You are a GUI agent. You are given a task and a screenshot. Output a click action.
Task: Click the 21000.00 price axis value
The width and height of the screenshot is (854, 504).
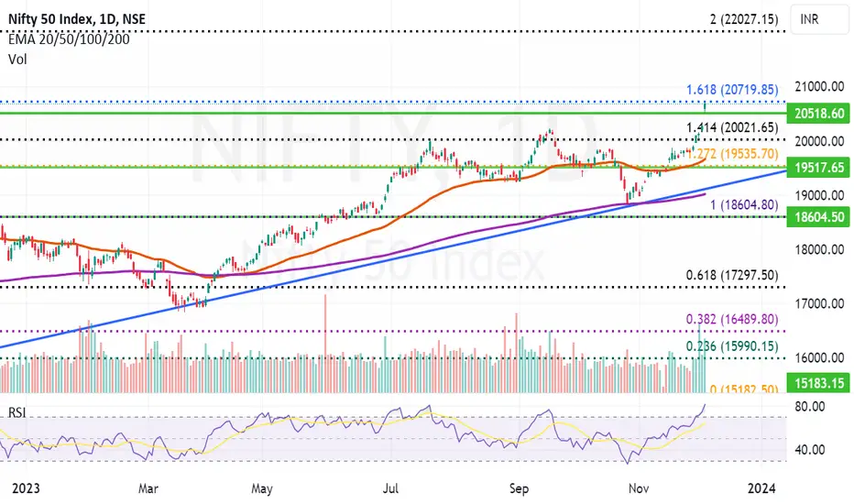tap(819, 87)
